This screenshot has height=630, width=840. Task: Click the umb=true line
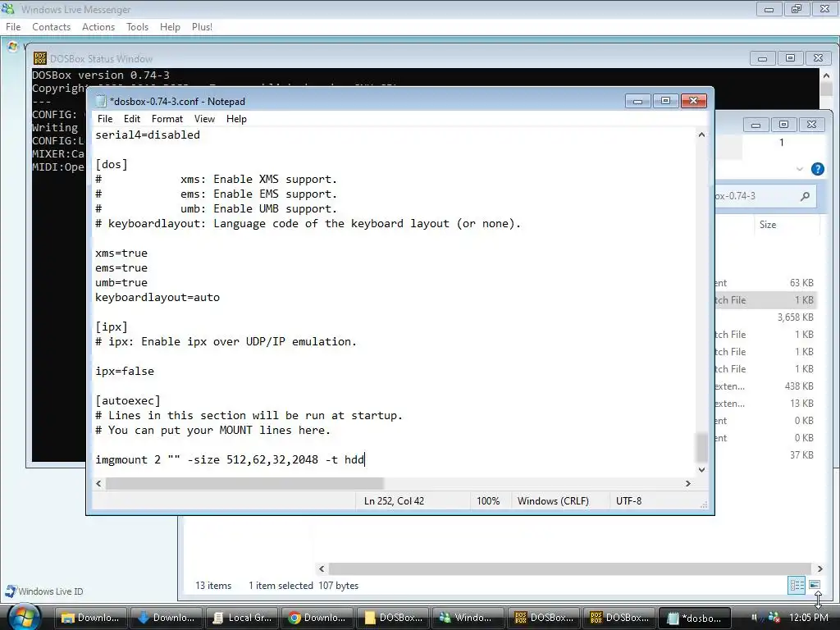tap(121, 282)
